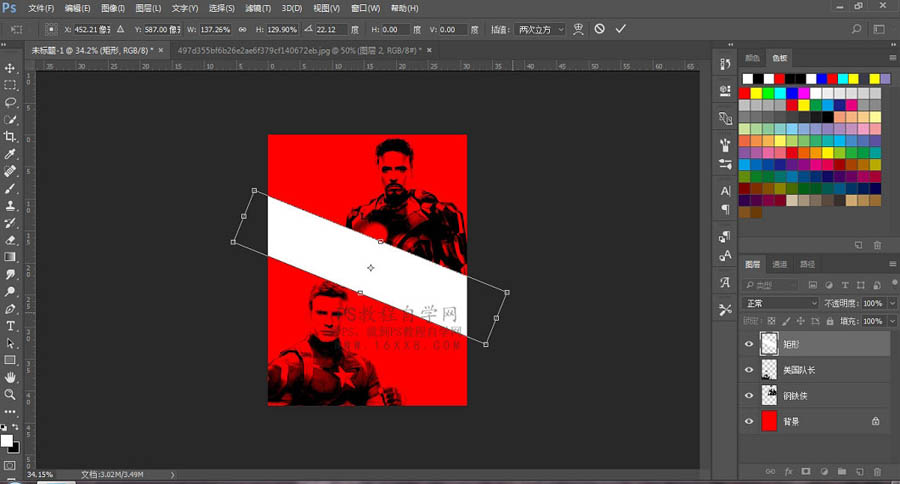Toggle lock position in Layers panel
The width and height of the screenshot is (900, 484).
[x=801, y=322]
